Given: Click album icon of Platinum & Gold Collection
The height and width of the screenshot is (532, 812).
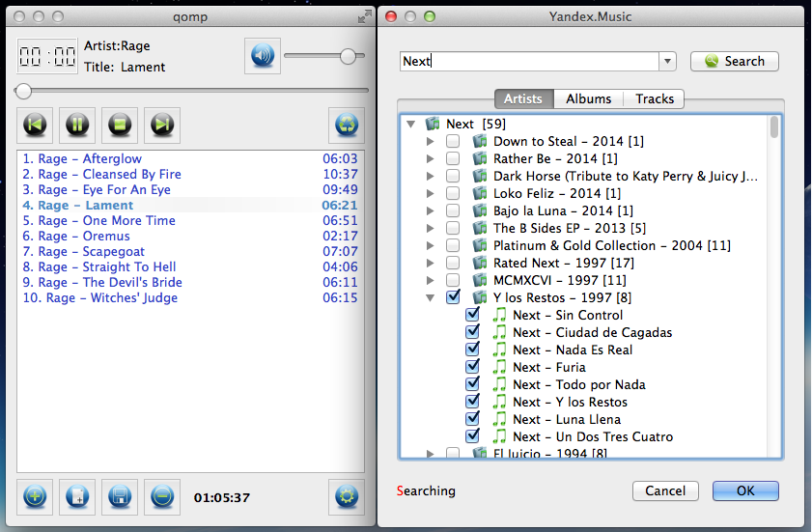Looking at the screenshot, I should pos(480,245).
